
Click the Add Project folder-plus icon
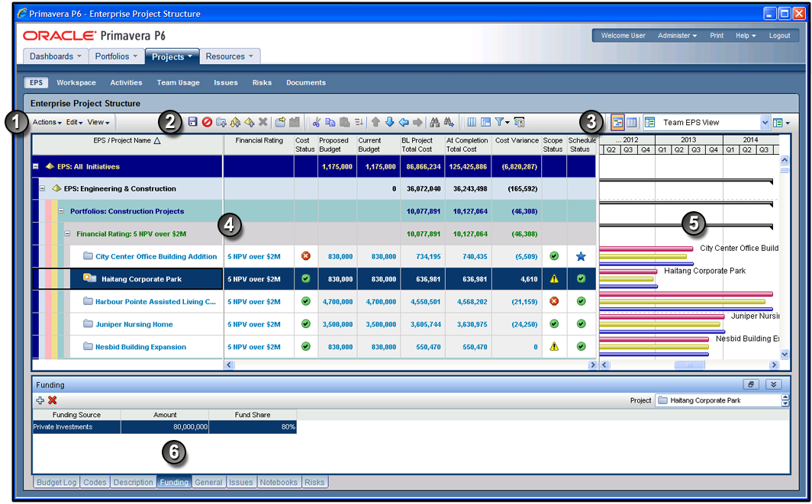pyautogui.click(x=221, y=122)
